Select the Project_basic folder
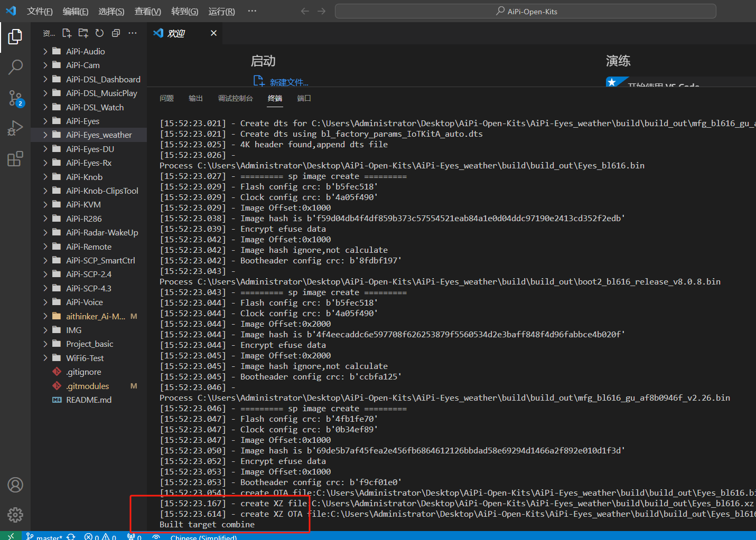Viewport: 756px width, 540px height. [x=89, y=344]
